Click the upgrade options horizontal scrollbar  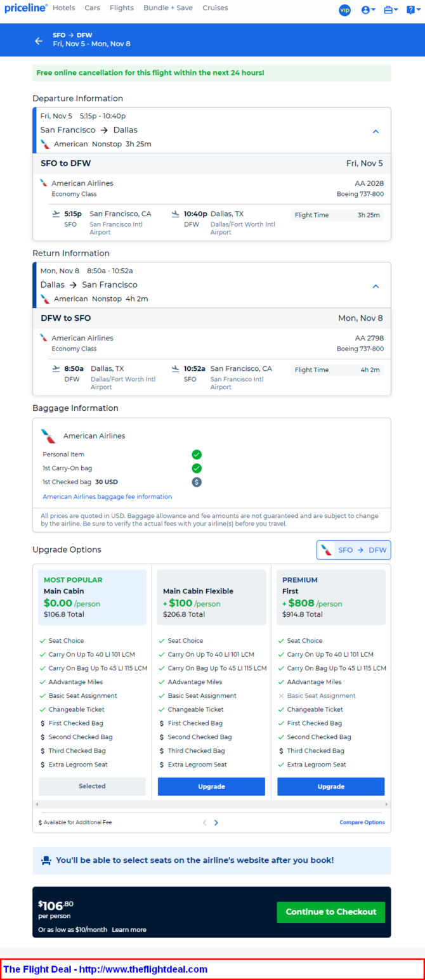(x=211, y=804)
